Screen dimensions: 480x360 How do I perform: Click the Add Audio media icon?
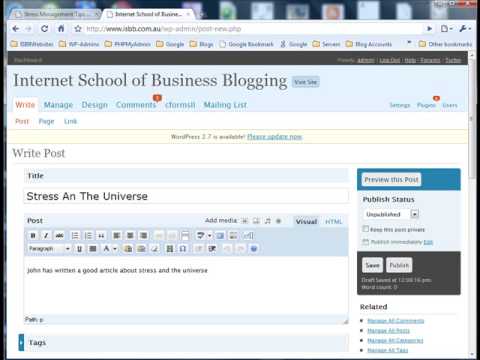[x=267, y=221]
